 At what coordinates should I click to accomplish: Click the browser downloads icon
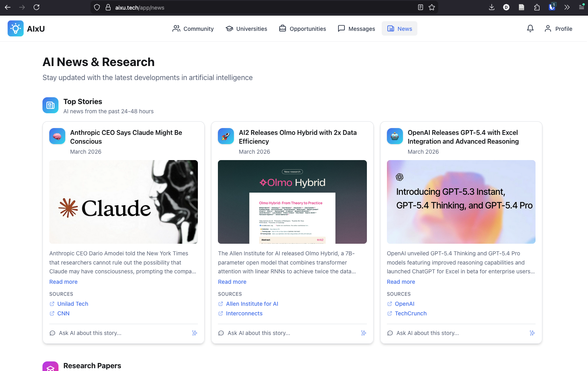pos(491,7)
